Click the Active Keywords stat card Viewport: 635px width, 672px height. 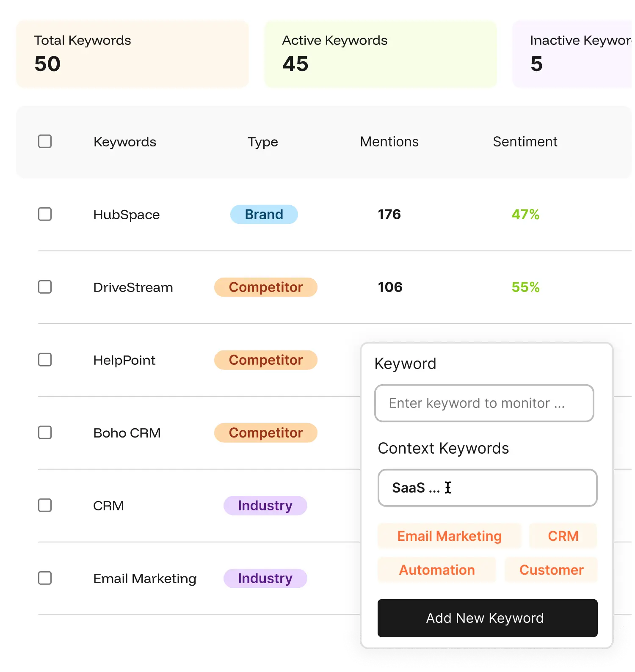[x=380, y=53]
